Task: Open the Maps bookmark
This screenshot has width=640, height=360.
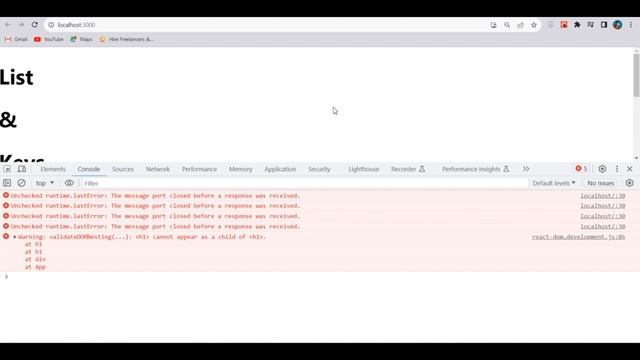Action: point(81,39)
